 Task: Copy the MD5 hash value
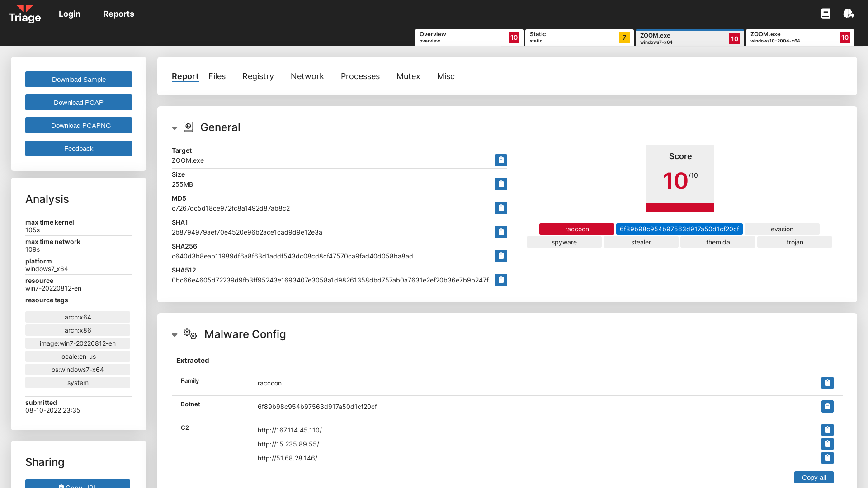(501, 208)
